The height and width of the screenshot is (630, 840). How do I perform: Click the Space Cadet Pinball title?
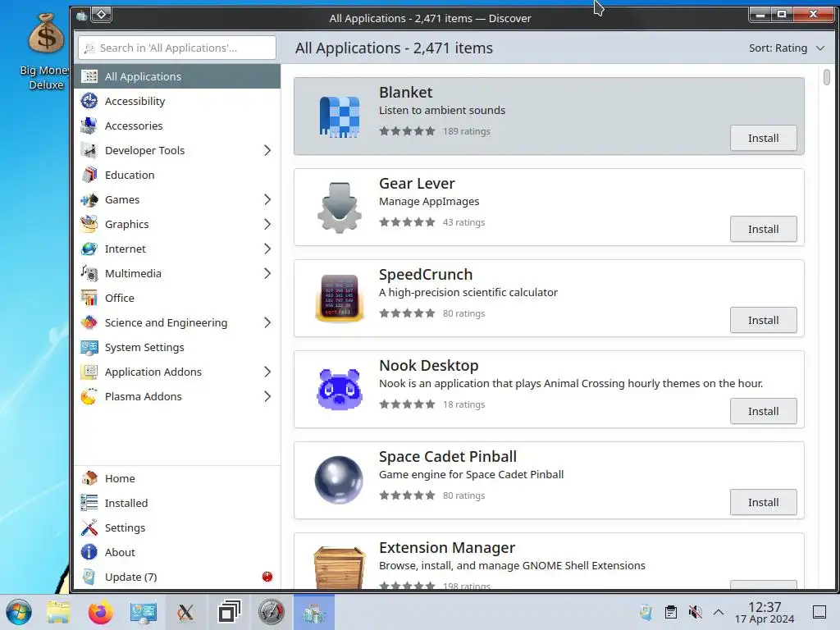[448, 456]
